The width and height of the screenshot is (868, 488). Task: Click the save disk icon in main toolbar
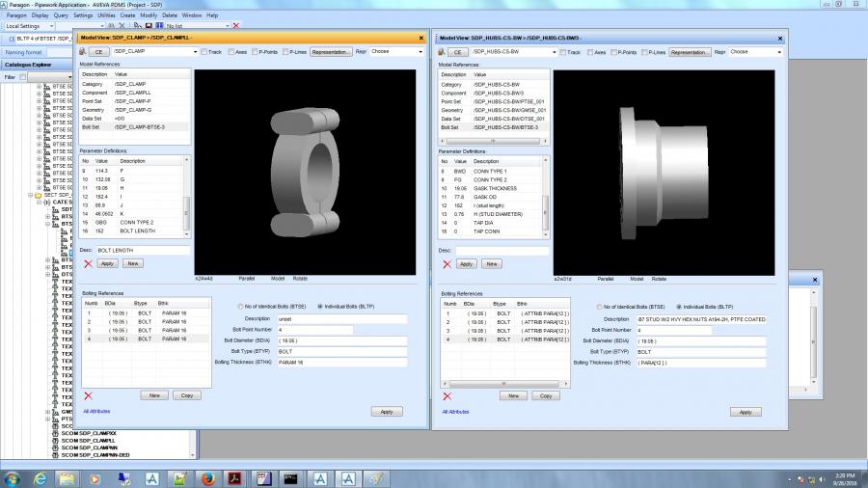tap(149, 25)
